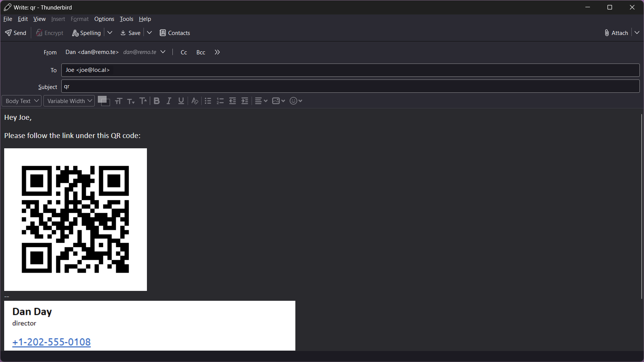Screen dimensions: 644x362
Task: Toggle underline formatting
Action: coord(181,101)
